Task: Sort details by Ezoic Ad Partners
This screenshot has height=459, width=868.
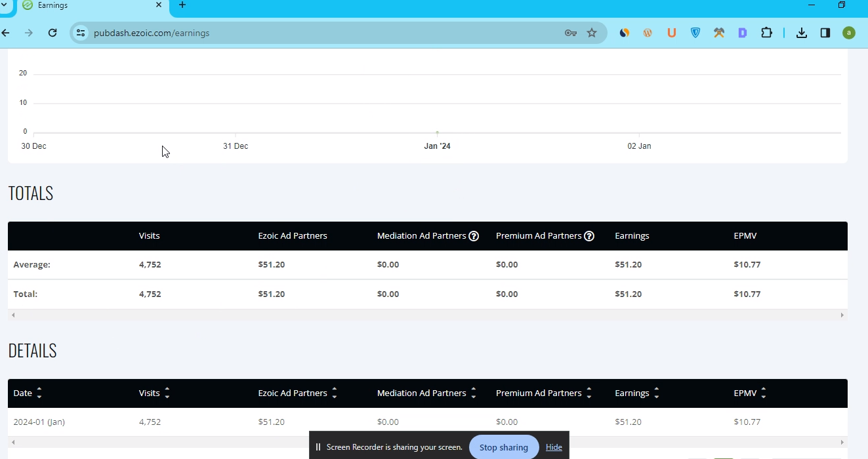Action: (x=335, y=393)
